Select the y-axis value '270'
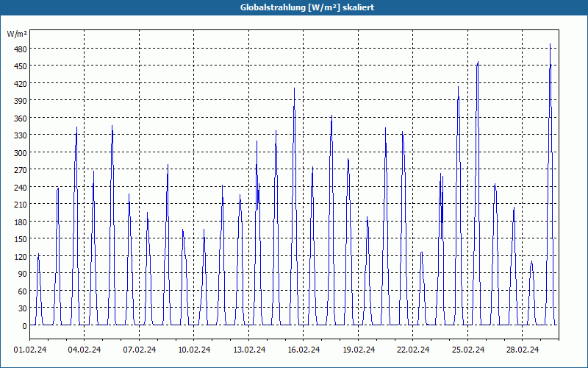 [20, 170]
